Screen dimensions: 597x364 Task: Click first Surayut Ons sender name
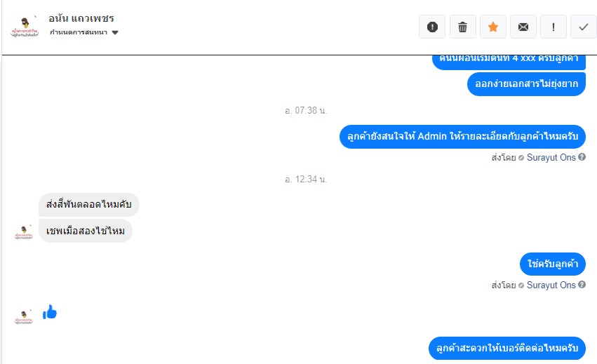tap(551, 157)
